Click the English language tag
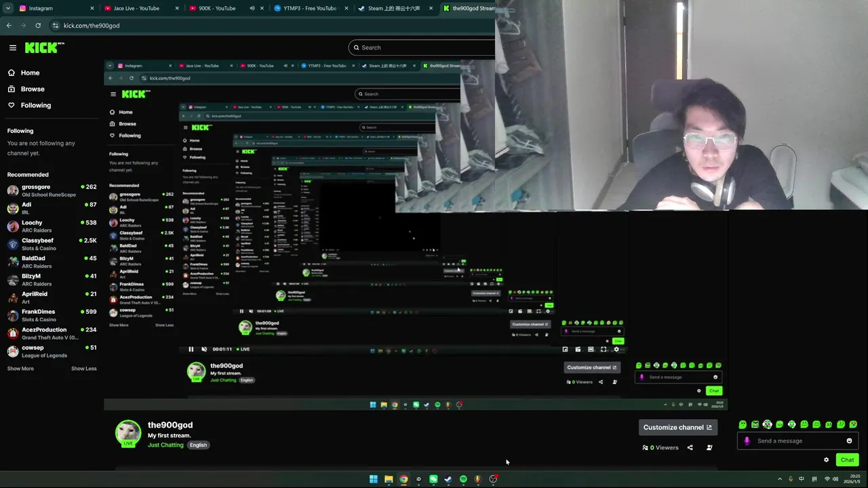Image resolution: width=868 pixels, height=488 pixels. click(x=198, y=445)
